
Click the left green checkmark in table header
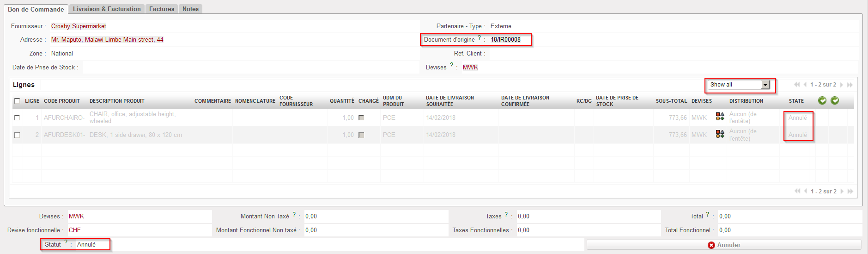coord(822,100)
